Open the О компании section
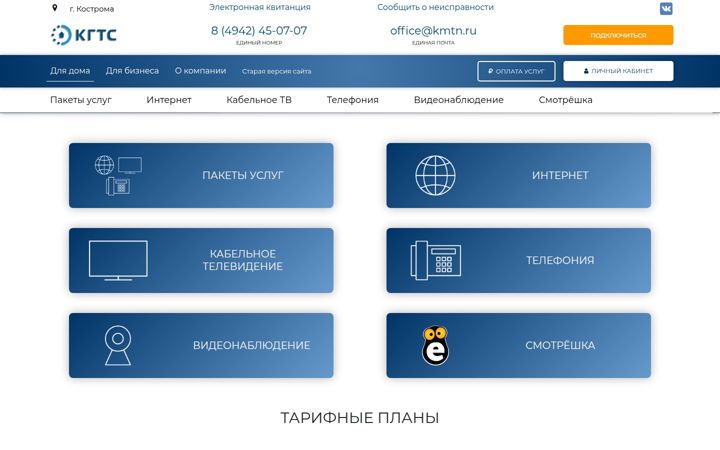 coord(200,71)
